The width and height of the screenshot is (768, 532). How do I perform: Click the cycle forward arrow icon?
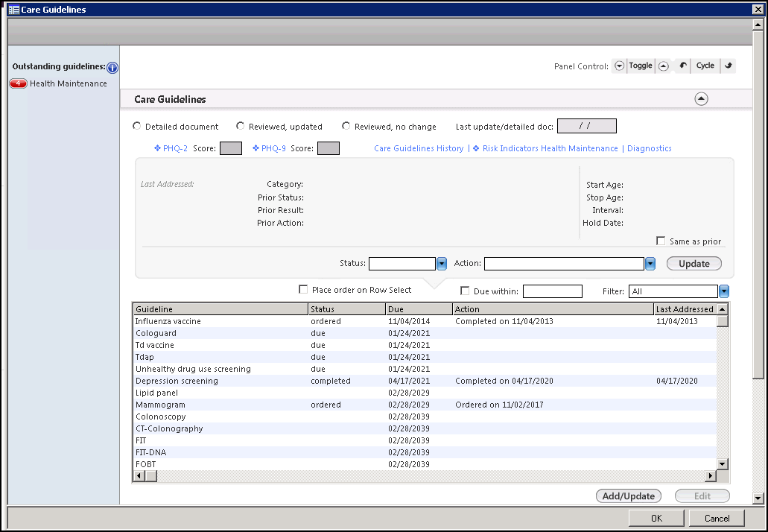pos(729,66)
